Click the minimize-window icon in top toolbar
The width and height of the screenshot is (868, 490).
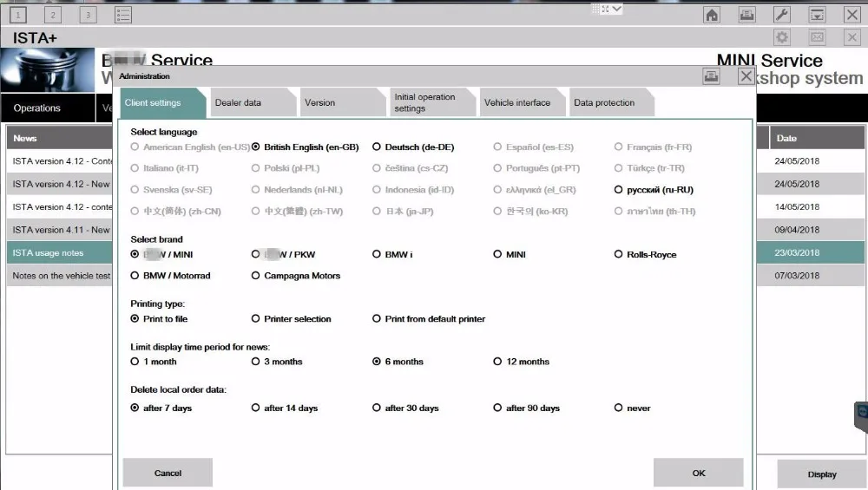point(817,15)
